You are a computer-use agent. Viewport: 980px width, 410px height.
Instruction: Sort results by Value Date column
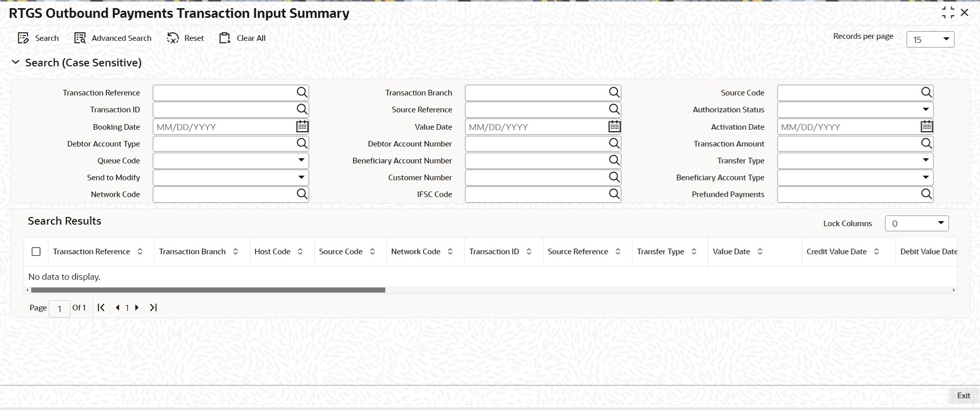pos(760,252)
